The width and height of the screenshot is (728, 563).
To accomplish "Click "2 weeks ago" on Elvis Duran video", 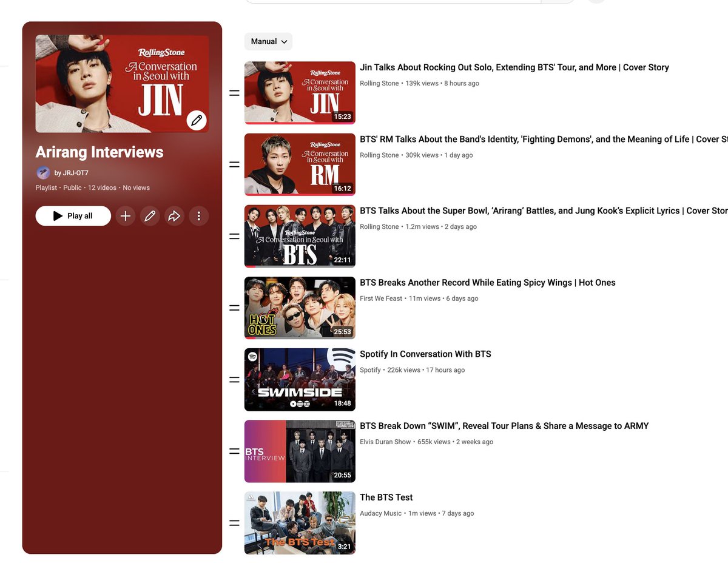I will 474,442.
